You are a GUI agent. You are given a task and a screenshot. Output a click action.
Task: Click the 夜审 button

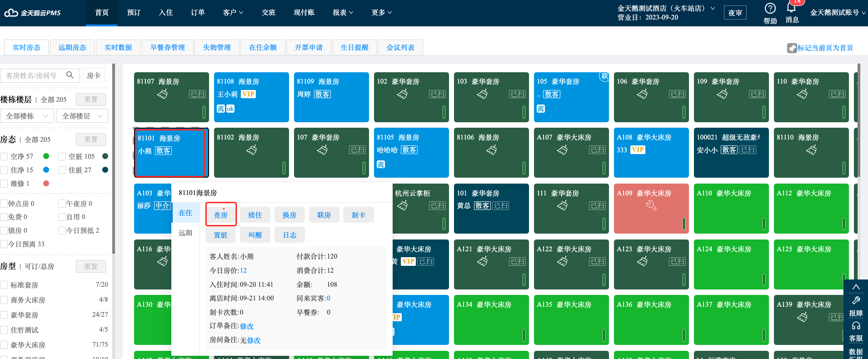735,13
